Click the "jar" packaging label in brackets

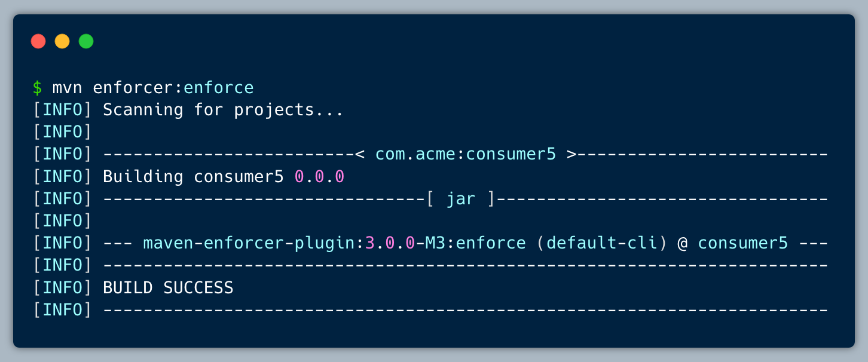pos(461,199)
